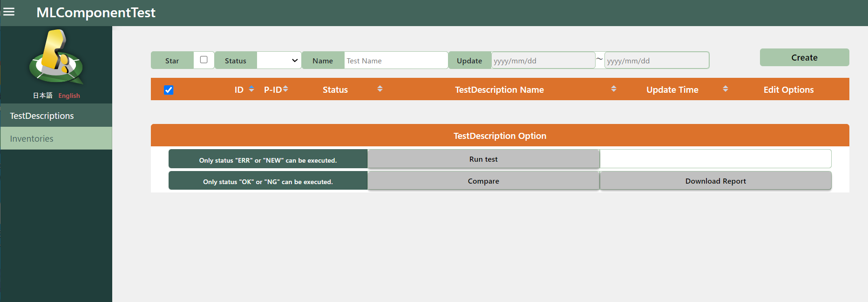The height and width of the screenshot is (302, 868).
Task: Click the MLComponentTest mascot logo
Action: (x=56, y=58)
